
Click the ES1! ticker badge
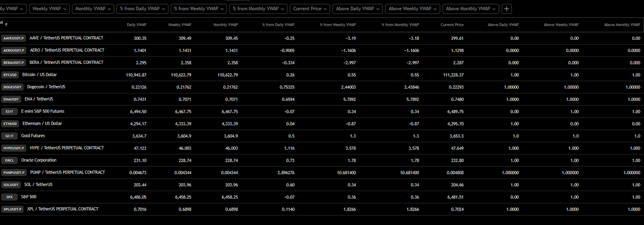click(10, 111)
